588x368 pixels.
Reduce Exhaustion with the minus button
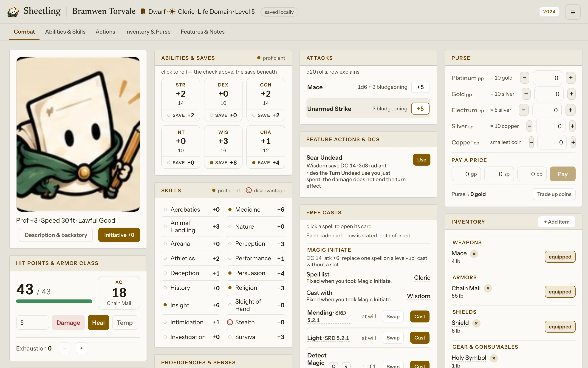[x=65, y=348]
